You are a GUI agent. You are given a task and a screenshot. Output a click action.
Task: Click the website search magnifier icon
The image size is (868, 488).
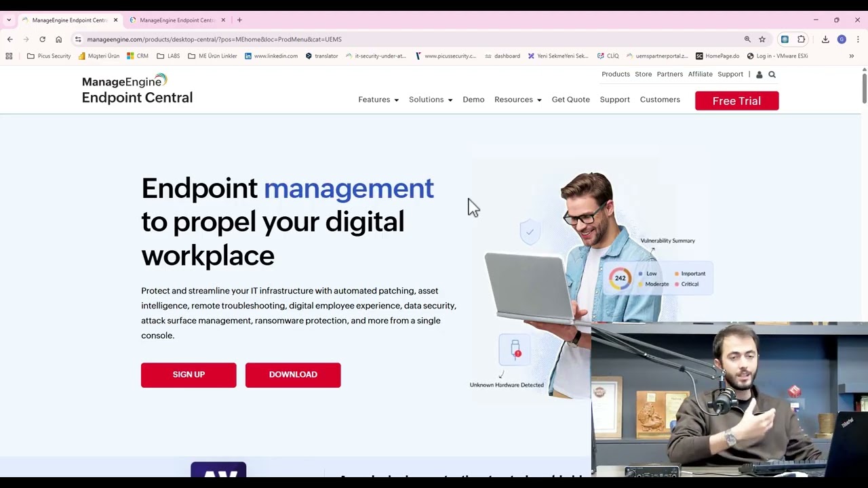[772, 75]
